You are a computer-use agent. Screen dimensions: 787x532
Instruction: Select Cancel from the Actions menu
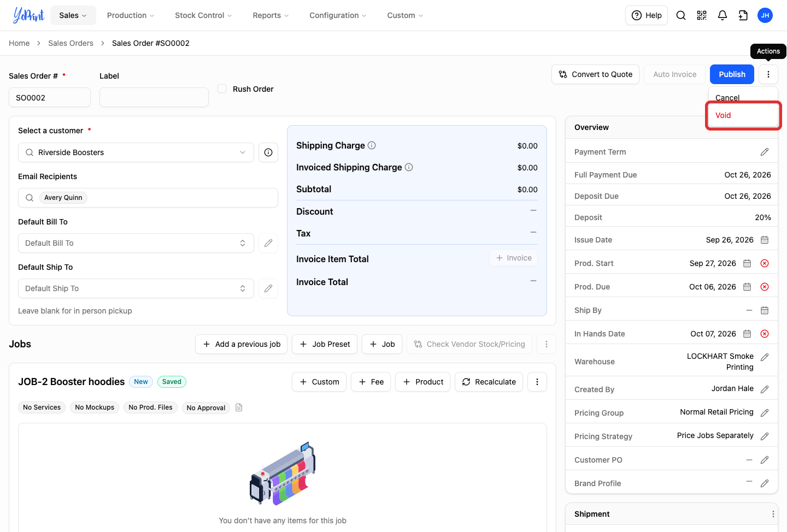(x=743, y=97)
